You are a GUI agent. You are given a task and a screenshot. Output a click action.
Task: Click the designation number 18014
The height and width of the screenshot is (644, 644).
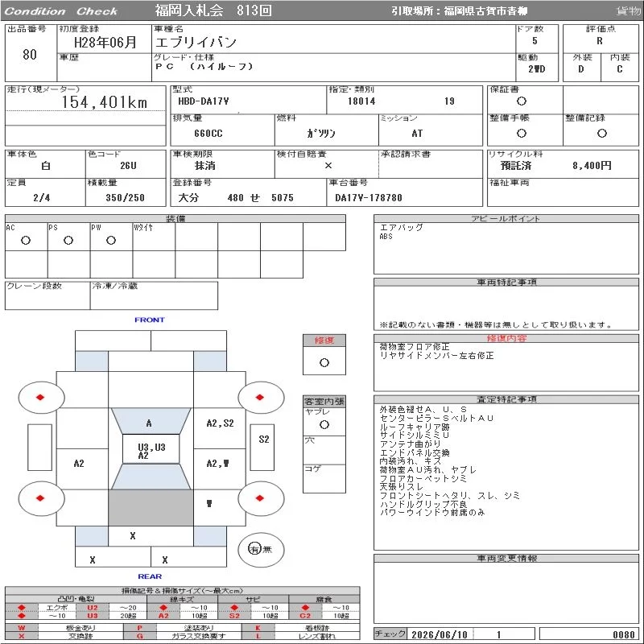click(361, 101)
